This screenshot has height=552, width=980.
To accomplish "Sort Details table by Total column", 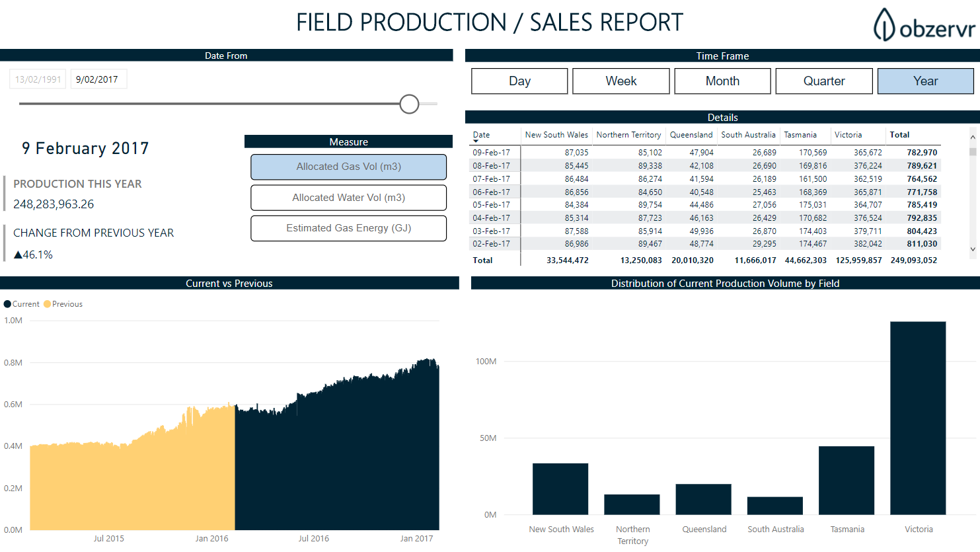I will pos(899,135).
